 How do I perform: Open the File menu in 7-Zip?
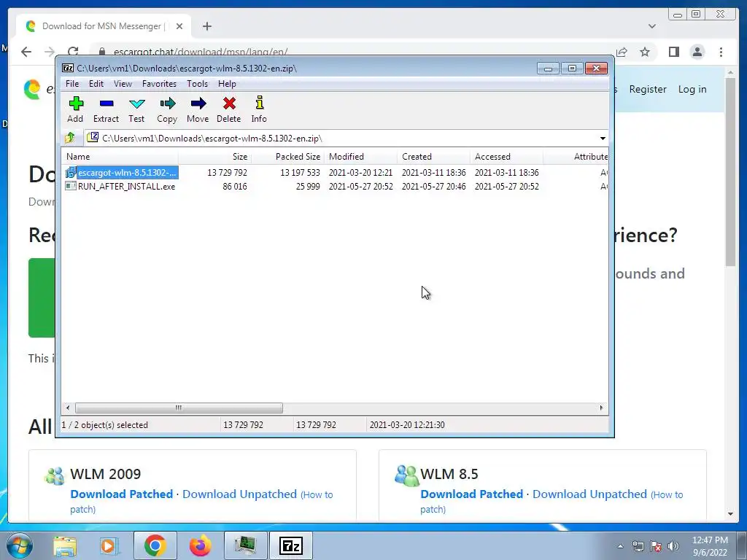72,84
